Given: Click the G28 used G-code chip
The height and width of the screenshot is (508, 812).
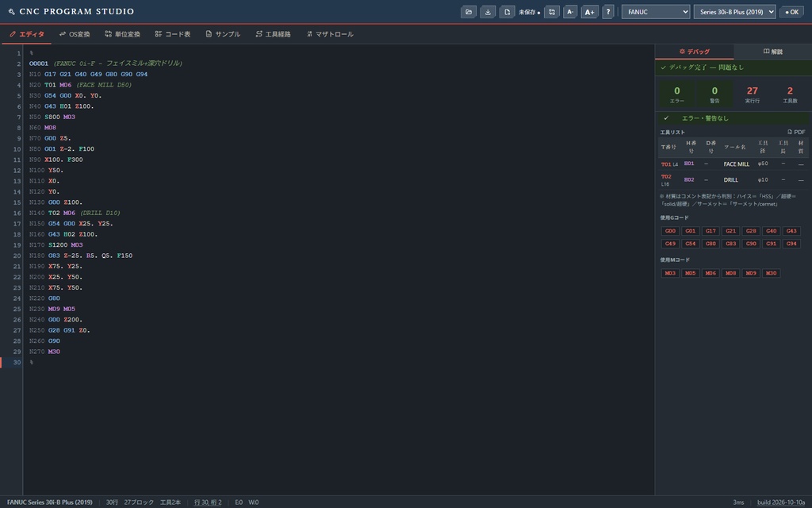Looking at the screenshot, I should (751, 231).
